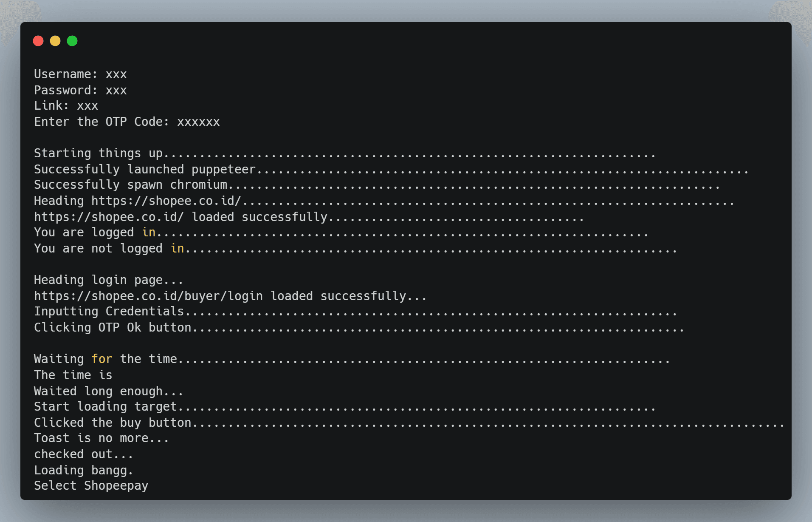The image size is (812, 522).
Task: Select "Successfully launched puppeteer" text
Action: [144, 169]
